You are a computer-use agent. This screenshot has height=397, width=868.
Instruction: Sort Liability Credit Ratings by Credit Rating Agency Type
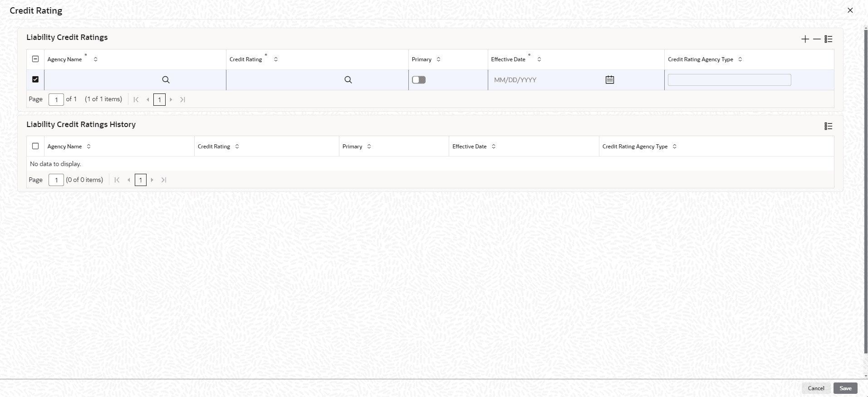click(740, 59)
